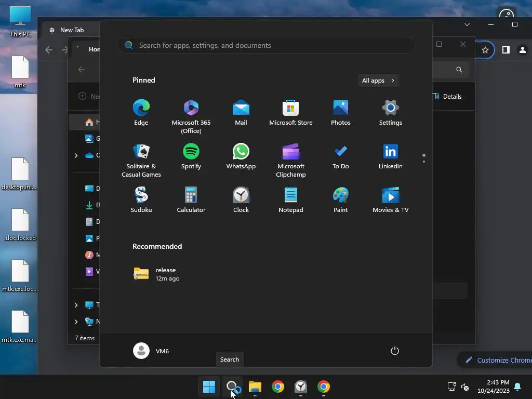The height and width of the screenshot is (399, 532).
Task: Click the muted volume tray icon
Action: click(465, 387)
